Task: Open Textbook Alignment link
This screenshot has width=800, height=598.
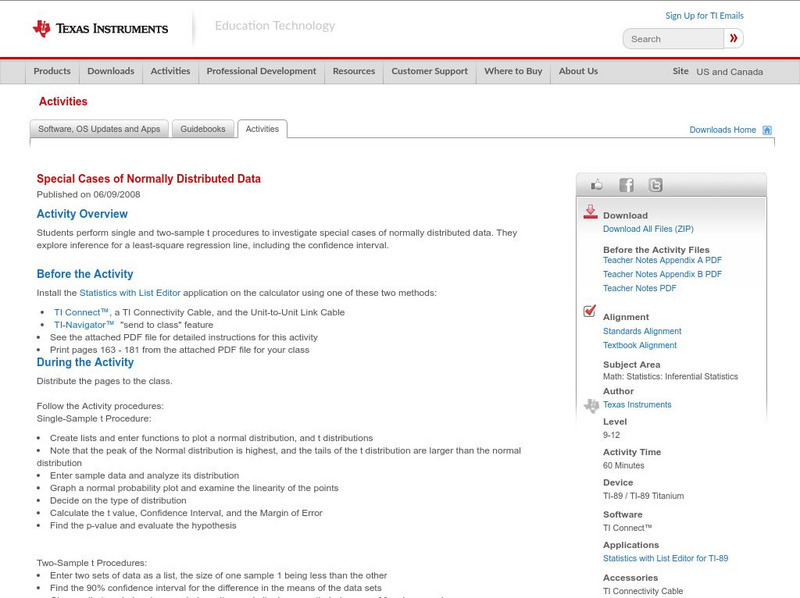Action: 640,345
